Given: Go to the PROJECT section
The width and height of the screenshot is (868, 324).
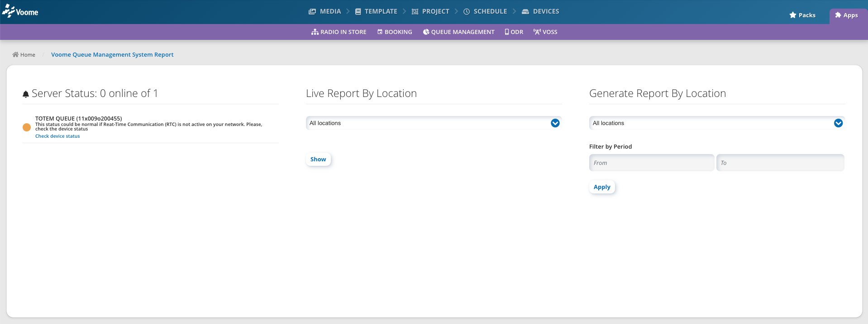Looking at the screenshot, I should [x=430, y=11].
